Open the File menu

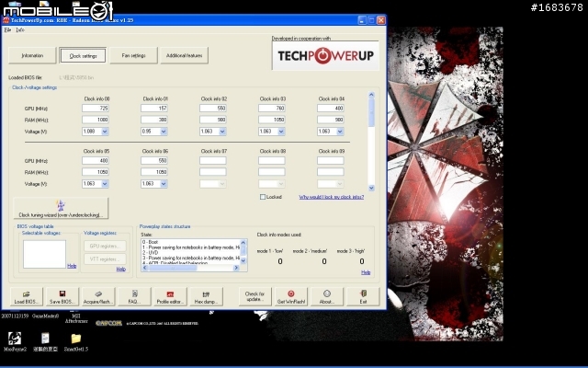[7, 29]
